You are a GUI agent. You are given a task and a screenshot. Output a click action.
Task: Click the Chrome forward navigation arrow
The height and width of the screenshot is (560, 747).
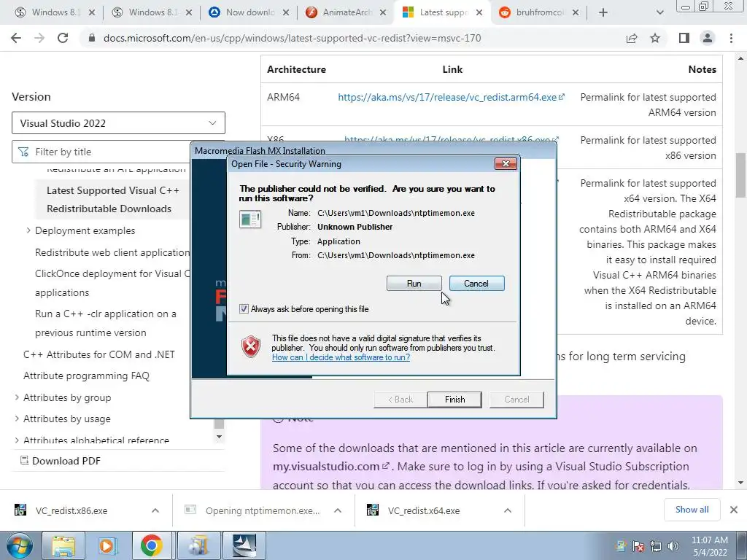[39, 38]
